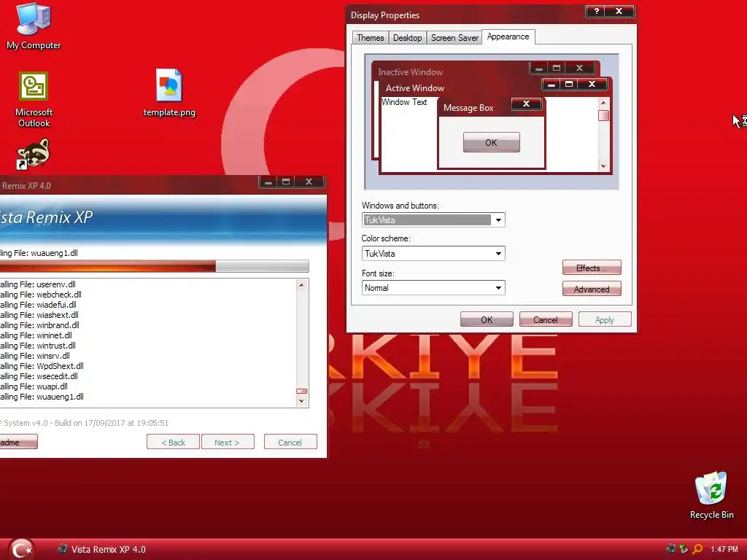Close the Display Properties dialog
The image size is (747, 560).
pyautogui.click(x=619, y=11)
